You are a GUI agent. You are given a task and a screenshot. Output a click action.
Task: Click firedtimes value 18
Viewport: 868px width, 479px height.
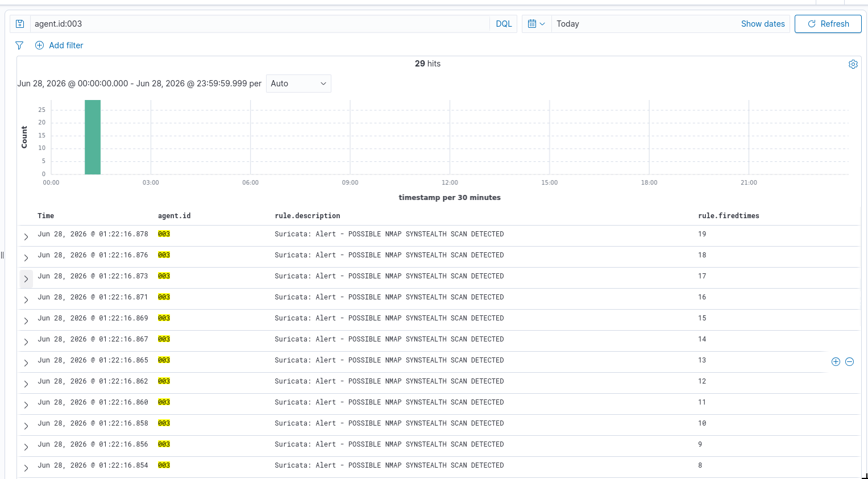(702, 255)
